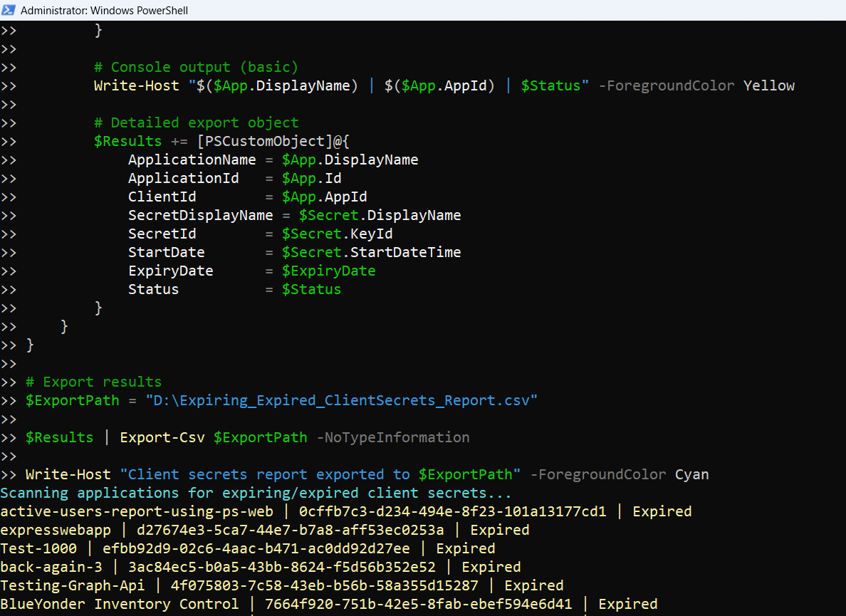846x616 pixels.
Task: Click the '# Console output (basic)' comment
Action: click(x=196, y=67)
